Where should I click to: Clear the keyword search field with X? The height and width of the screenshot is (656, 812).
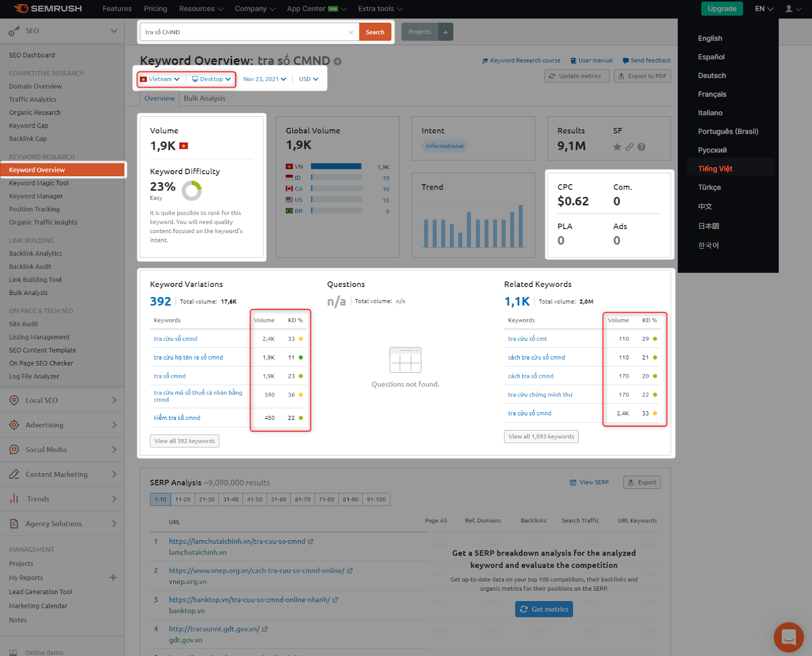[351, 32]
